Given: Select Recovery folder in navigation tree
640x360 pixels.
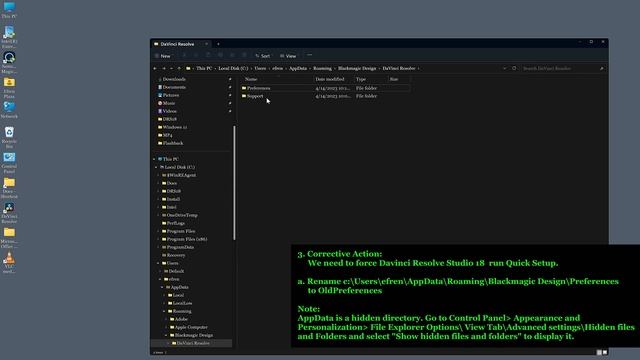Looking at the screenshot, I should pos(176,255).
